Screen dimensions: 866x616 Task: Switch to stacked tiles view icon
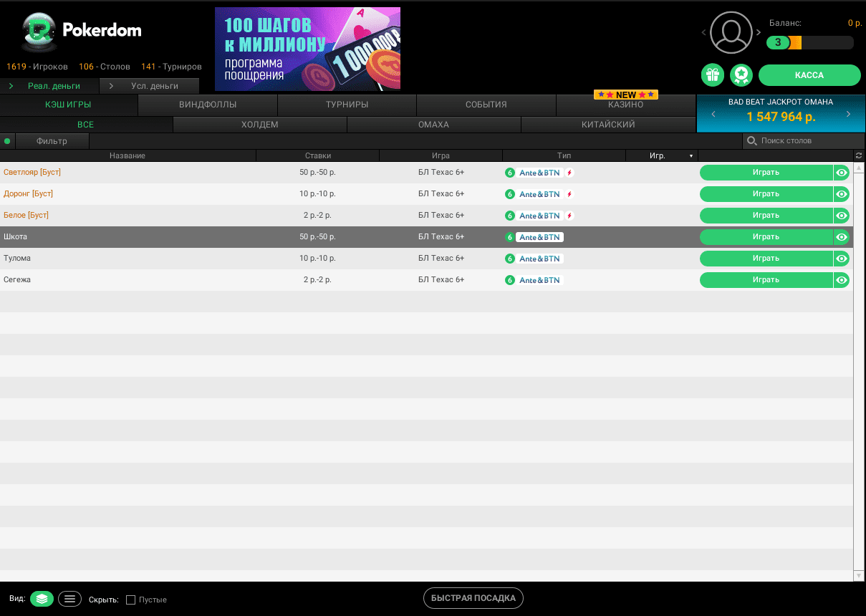[42, 599]
